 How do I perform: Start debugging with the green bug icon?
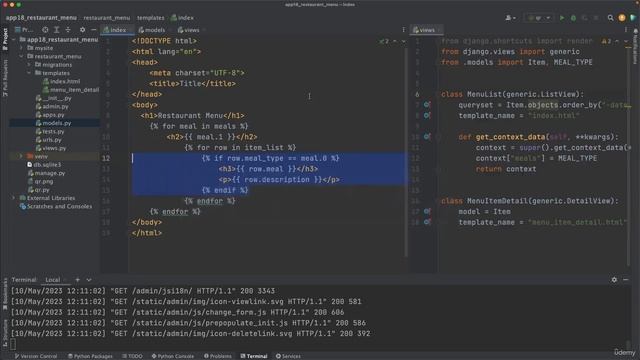pos(573,18)
